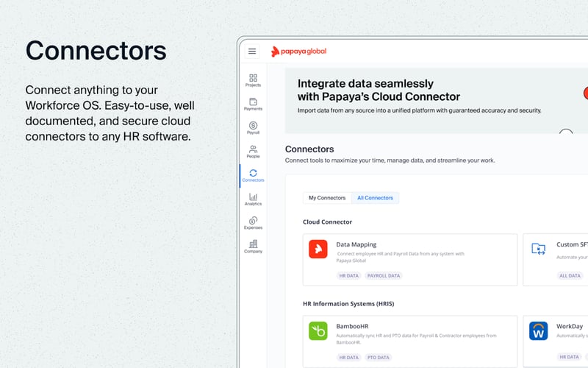Click the Papaya Global logo
Screen dimensions: 588x368
[x=298, y=52]
